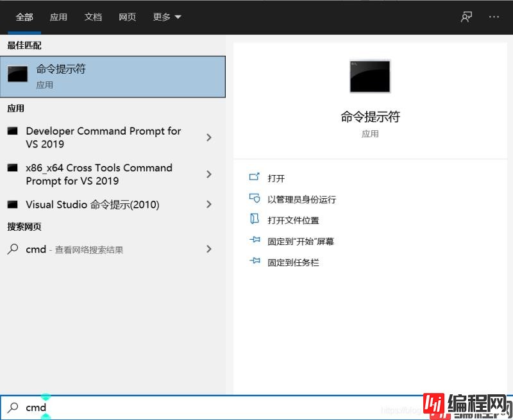
Task: Expand Visual Studio 命令提示(2010) arrow
Action: pyautogui.click(x=209, y=205)
